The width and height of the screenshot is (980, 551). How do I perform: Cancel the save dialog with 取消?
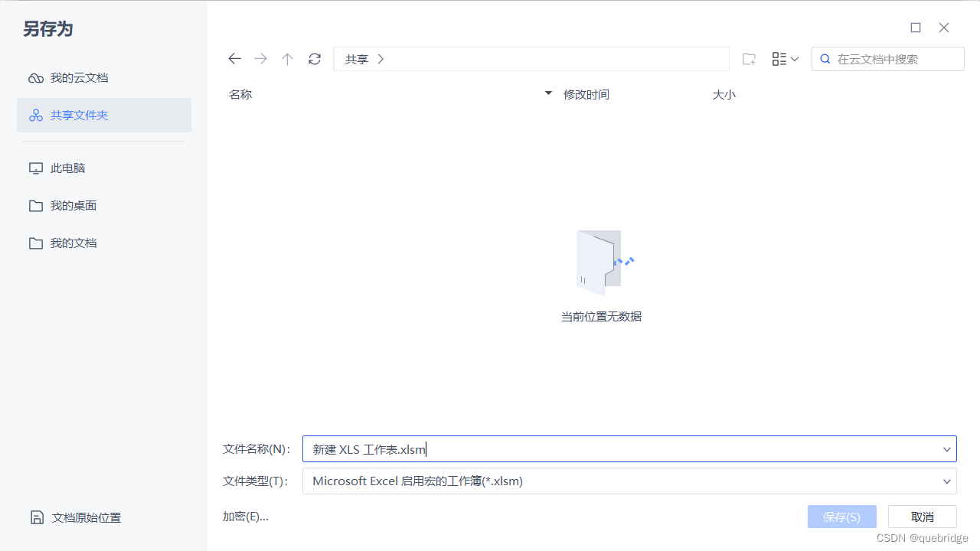pos(922,516)
